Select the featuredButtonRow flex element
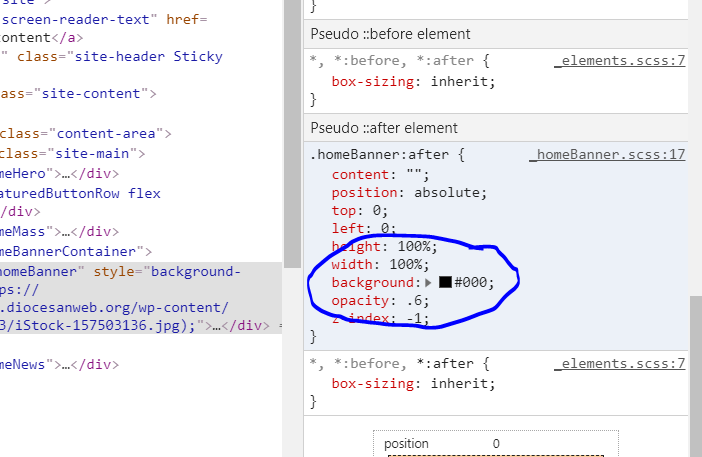 (x=80, y=193)
